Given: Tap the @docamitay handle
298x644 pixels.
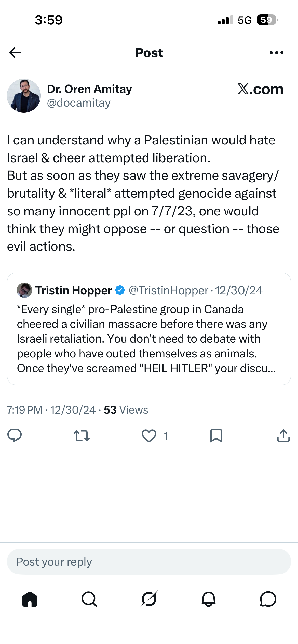Looking at the screenshot, I should point(79,103).
